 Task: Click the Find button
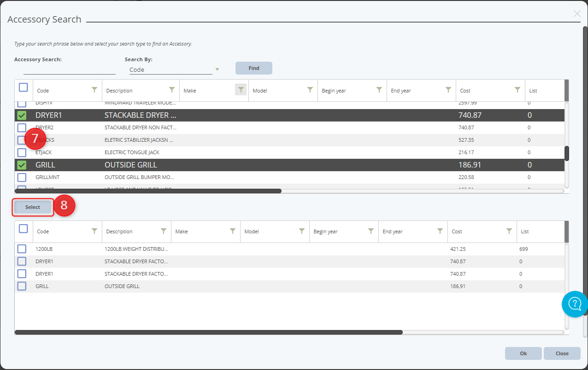tap(253, 68)
